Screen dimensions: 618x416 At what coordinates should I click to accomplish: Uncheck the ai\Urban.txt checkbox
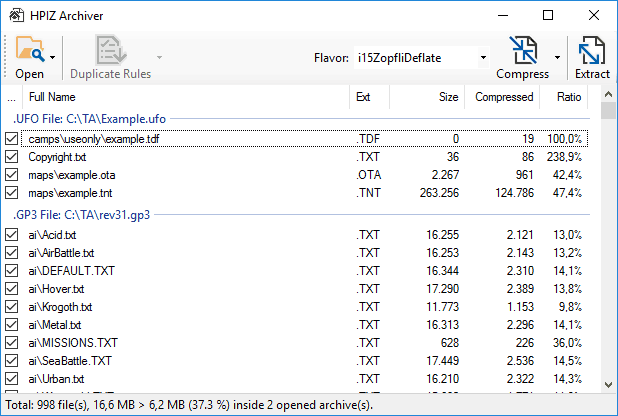(x=11, y=379)
